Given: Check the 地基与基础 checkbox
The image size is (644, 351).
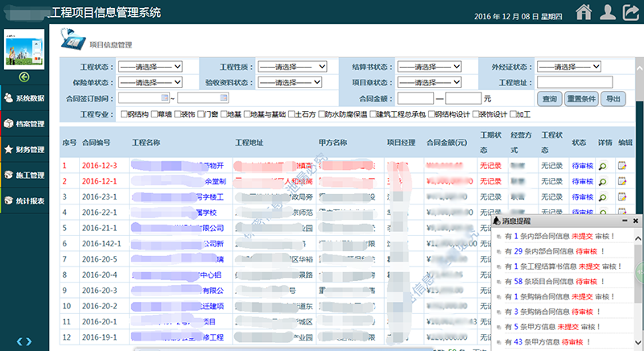Looking at the screenshot, I should [x=247, y=114].
